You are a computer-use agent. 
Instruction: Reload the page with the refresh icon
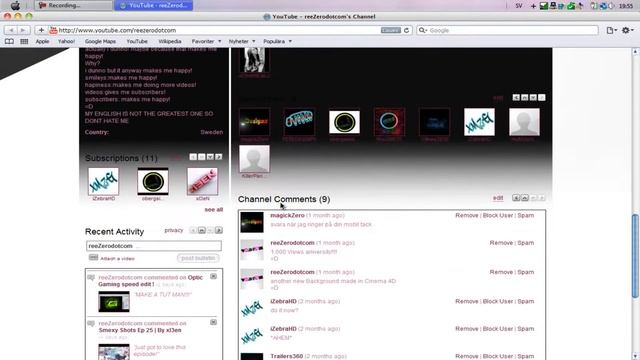[x=407, y=30]
